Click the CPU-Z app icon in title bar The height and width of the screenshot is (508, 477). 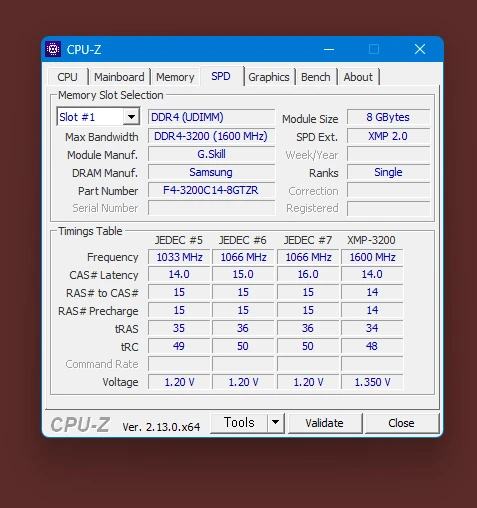(x=53, y=49)
